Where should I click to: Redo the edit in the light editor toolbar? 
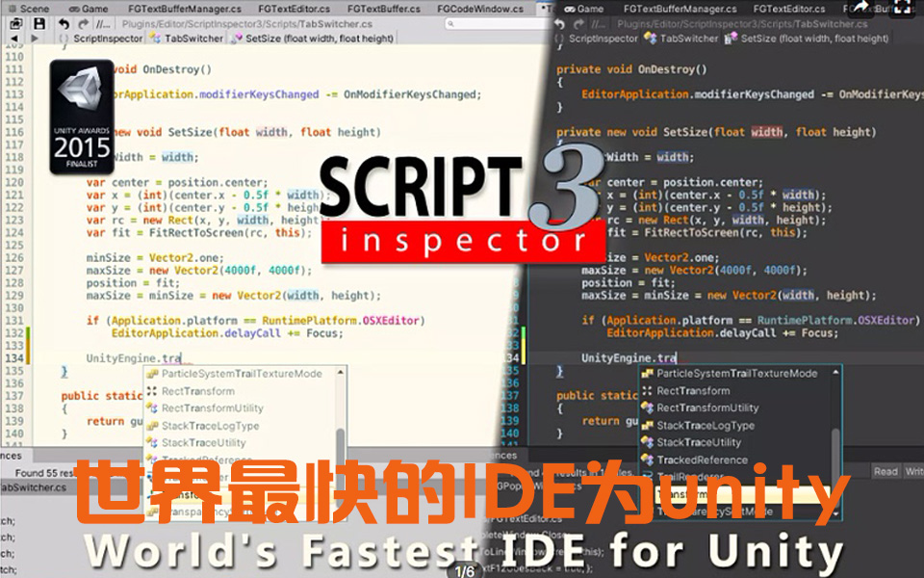coord(83,23)
